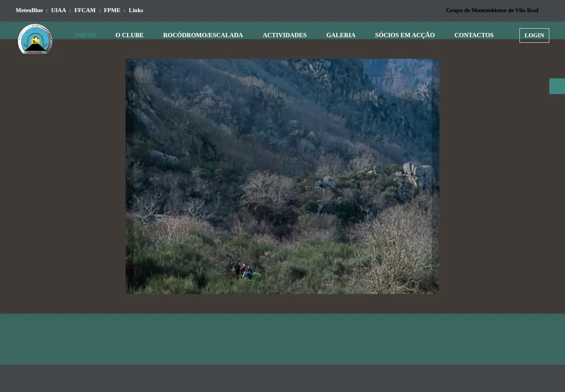565x392 pixels.
Task: Open the ACTIVIDADES menu
Action: (x=284, y=35)
